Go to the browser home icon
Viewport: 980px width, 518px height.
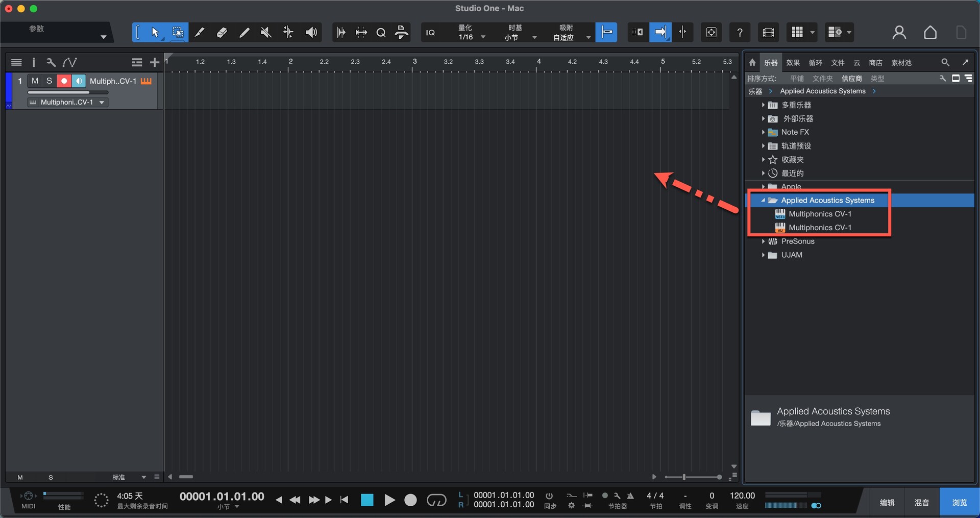click(x=752, y=62)
